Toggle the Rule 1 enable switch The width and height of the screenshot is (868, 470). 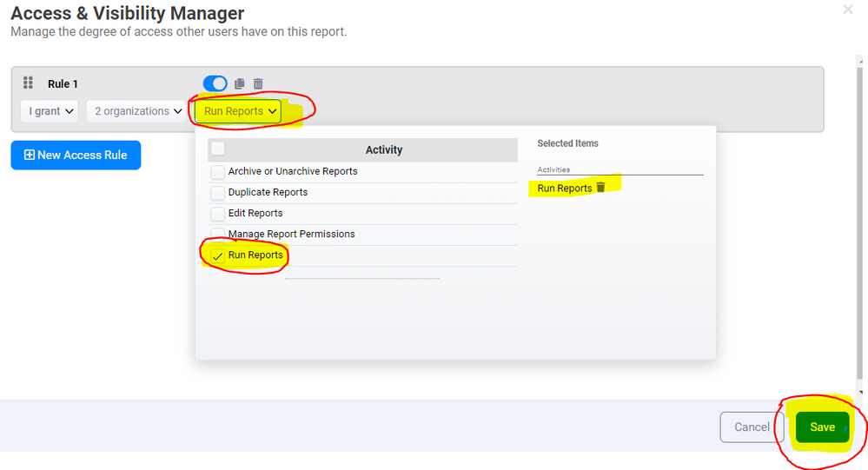215,83
